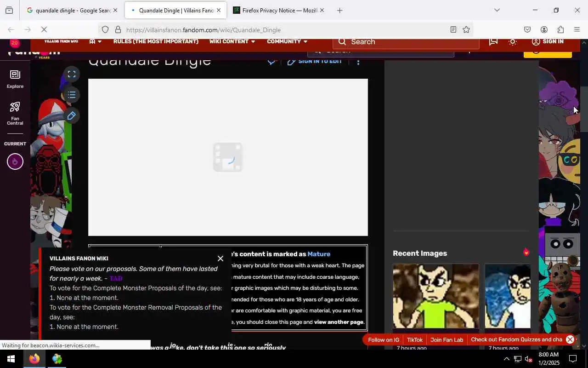Image resolution: width=588 pixels, height=368 pixels.
Task: Close the Firefox Privacy Notice tab
Action: click(x=322, y=10)
